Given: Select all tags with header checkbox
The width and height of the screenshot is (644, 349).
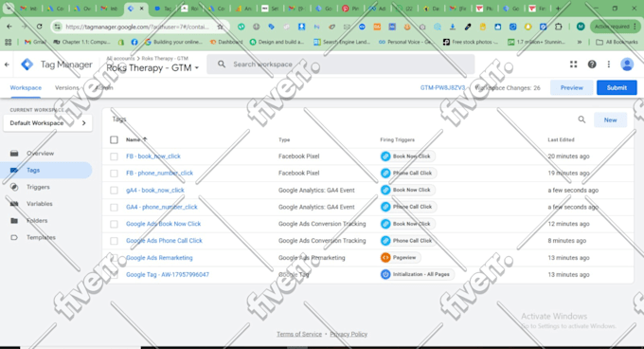Looking at the screenshot, I should 115,139.
